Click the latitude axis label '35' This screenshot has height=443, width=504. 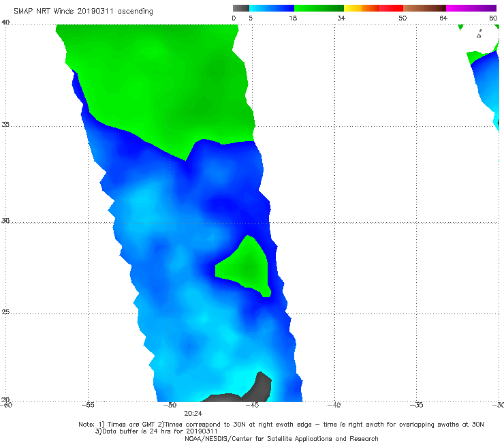click(x=5, y=124)
